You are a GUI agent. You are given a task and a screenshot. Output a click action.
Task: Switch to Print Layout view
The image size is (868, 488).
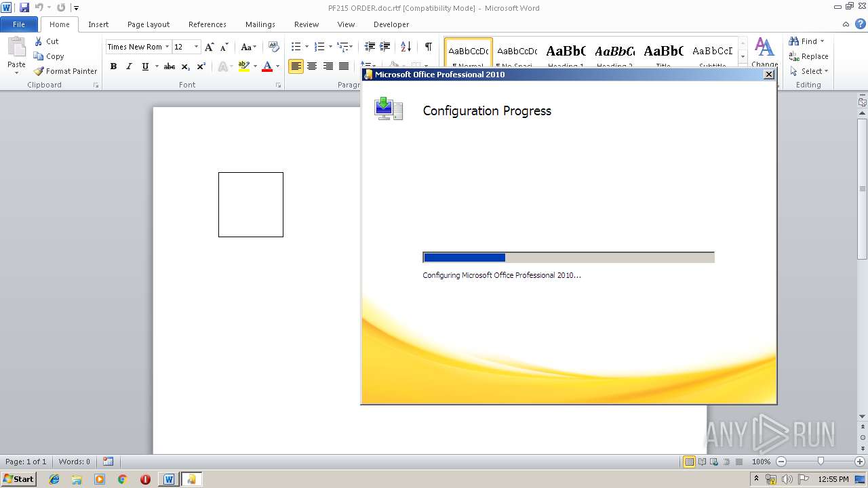click(690, 462)
